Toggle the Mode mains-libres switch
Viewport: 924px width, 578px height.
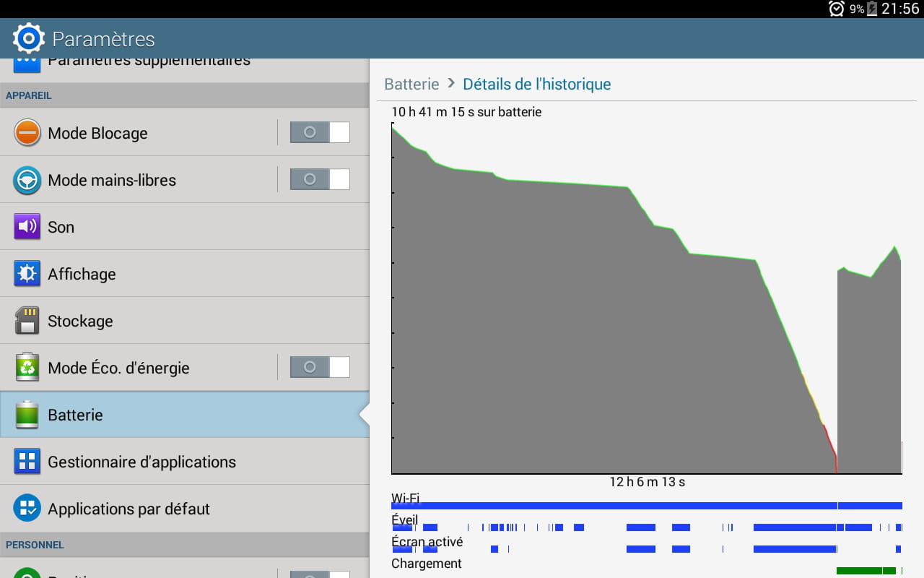pos(320,180)
